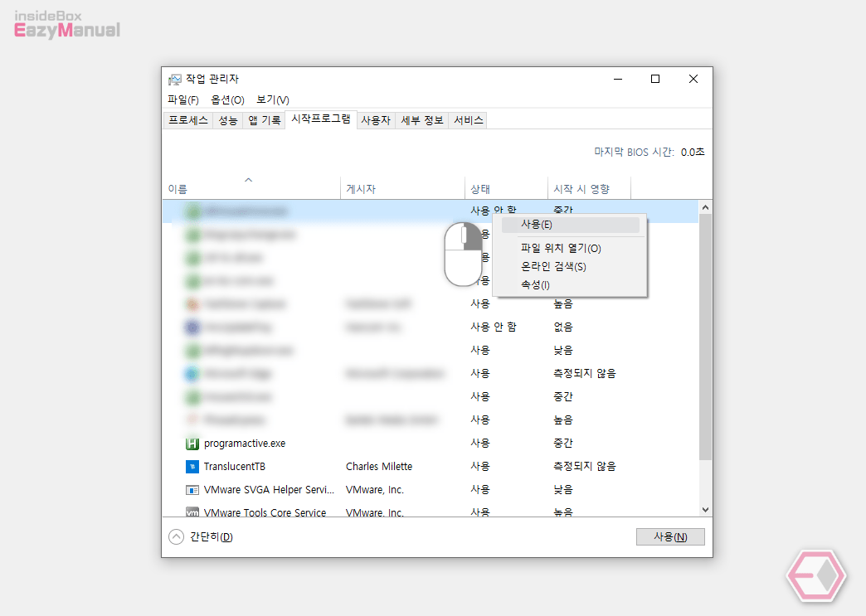Screen dimensions: 866x616
Task: Sort by the 게시자 column header
Action: (x=402, y=189)
